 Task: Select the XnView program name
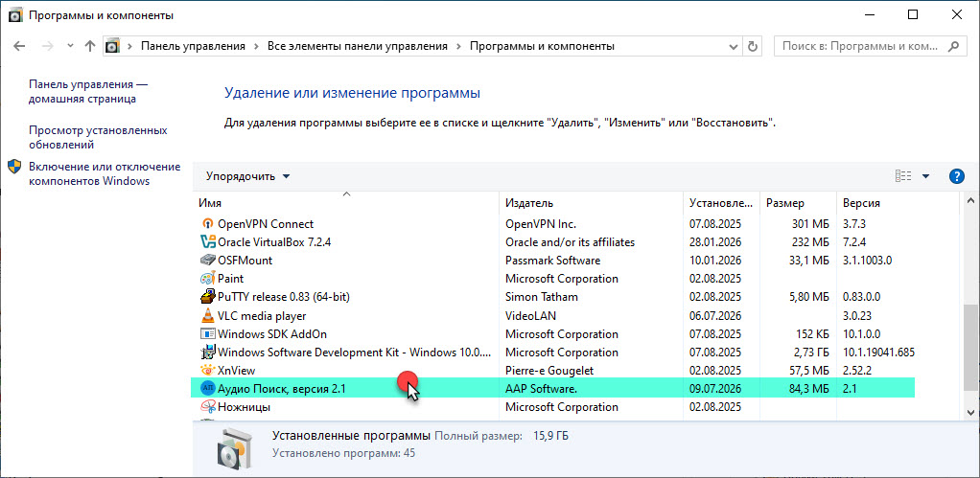pos(236,371)
